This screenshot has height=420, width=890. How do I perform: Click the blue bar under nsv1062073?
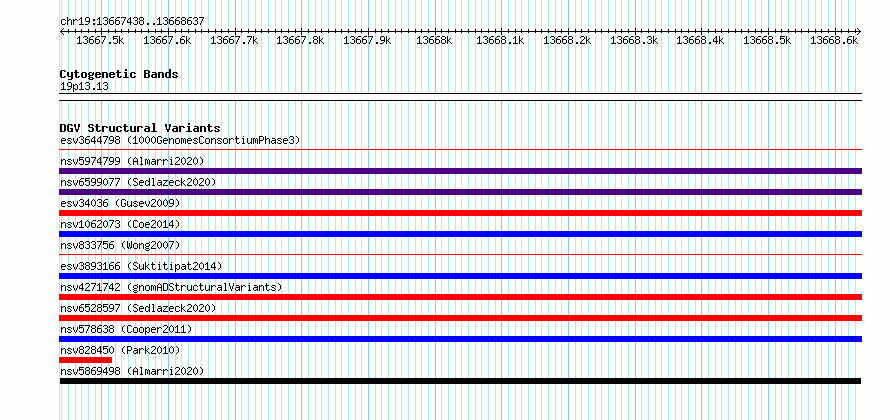coord(460,234)
